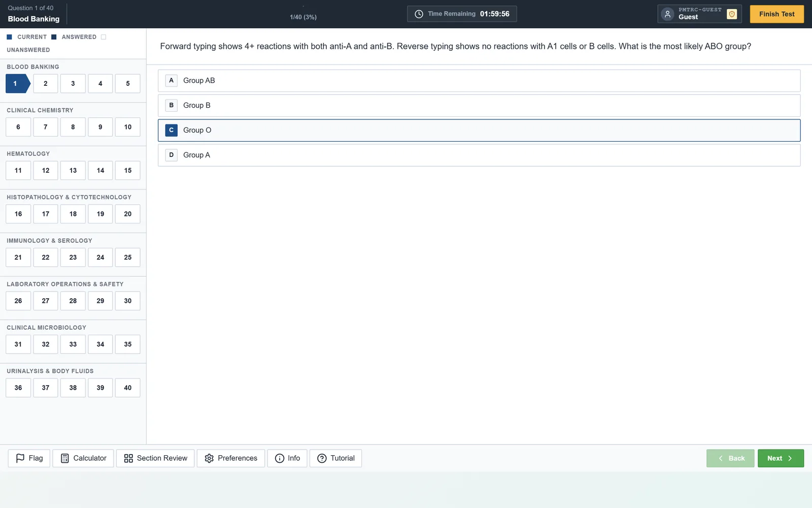Click the clock icon beside Time Remaining
The width and height of the screenshot is (812, 508).
419,14
